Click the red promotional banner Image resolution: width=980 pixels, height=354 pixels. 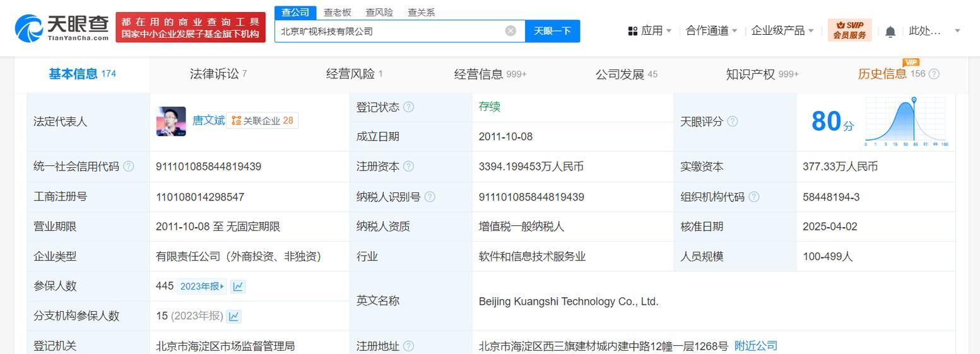[190, 28]
